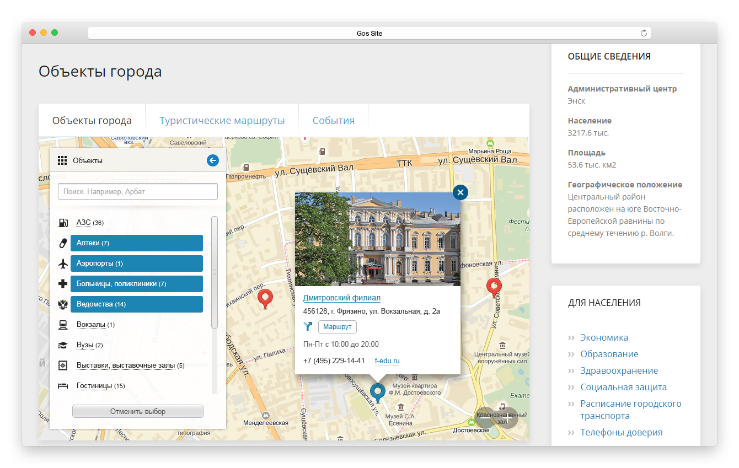Click the objects list scrollbar
This screenshot has width=739, height=468.
coord(214,272)
